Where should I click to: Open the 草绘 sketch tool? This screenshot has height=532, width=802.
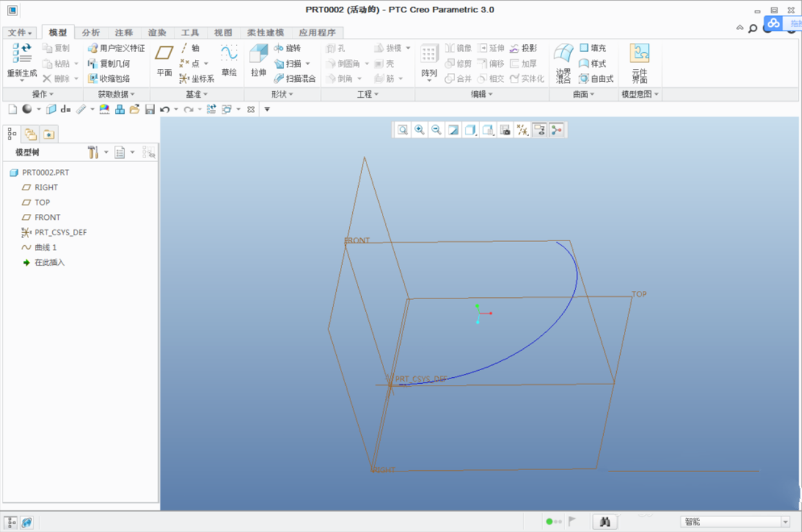pos(229,61)
